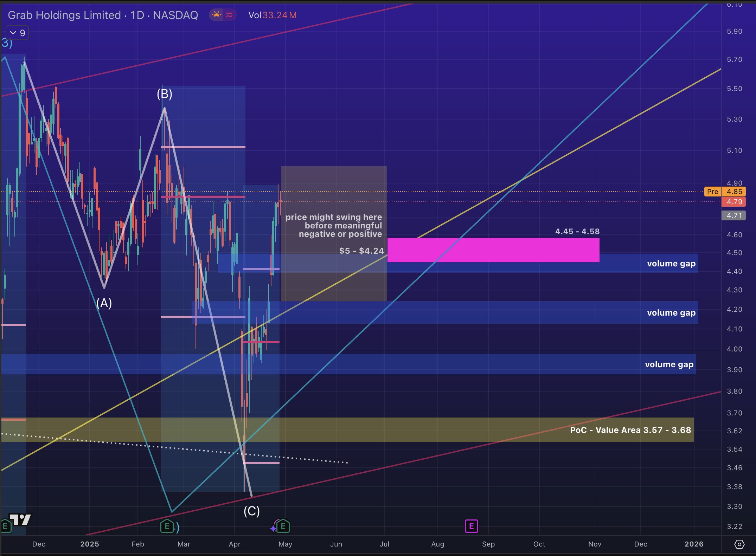This screenshot has width=756, height=556.
Task: Click the Pre 4.85 price label
Action: click(x=725, y=192)
